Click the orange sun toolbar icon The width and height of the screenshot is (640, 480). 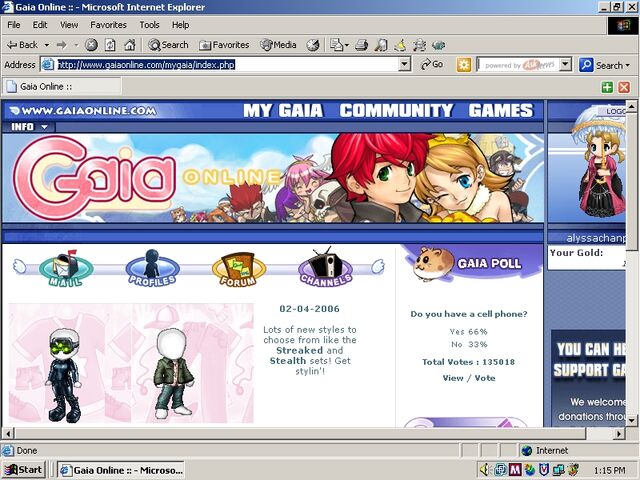tap(464, 64)
